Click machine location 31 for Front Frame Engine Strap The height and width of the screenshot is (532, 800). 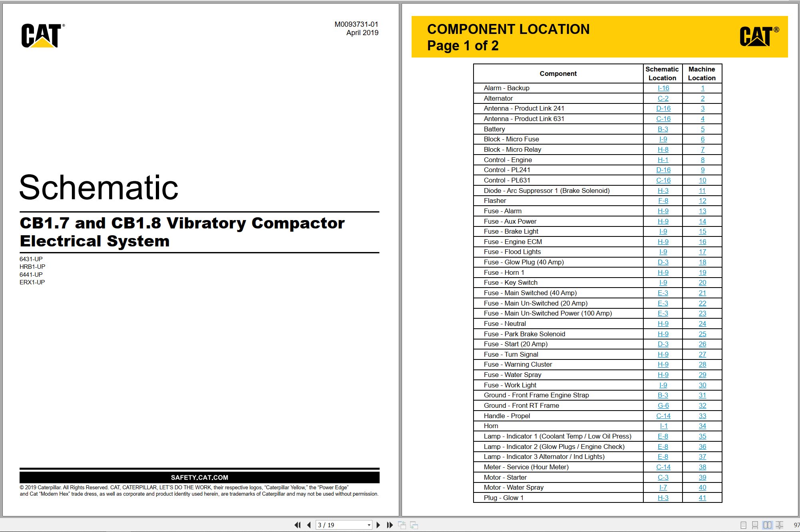click(702, 395)
